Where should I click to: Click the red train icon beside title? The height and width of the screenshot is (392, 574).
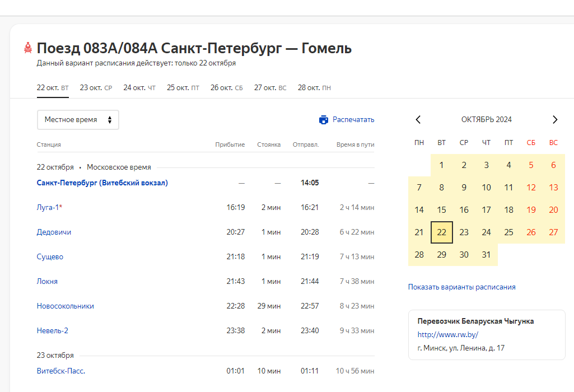click(x=28, y=48)
